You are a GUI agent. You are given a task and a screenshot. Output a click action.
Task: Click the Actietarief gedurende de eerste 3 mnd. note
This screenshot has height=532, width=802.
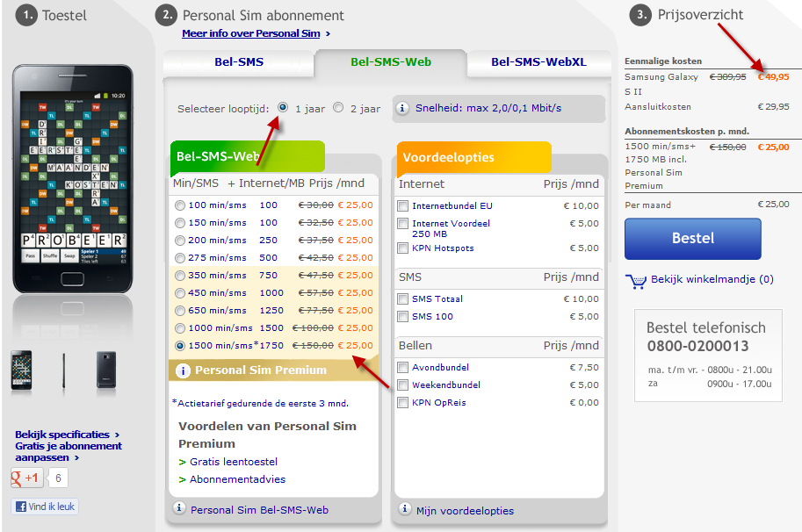(x=260, y=403)
